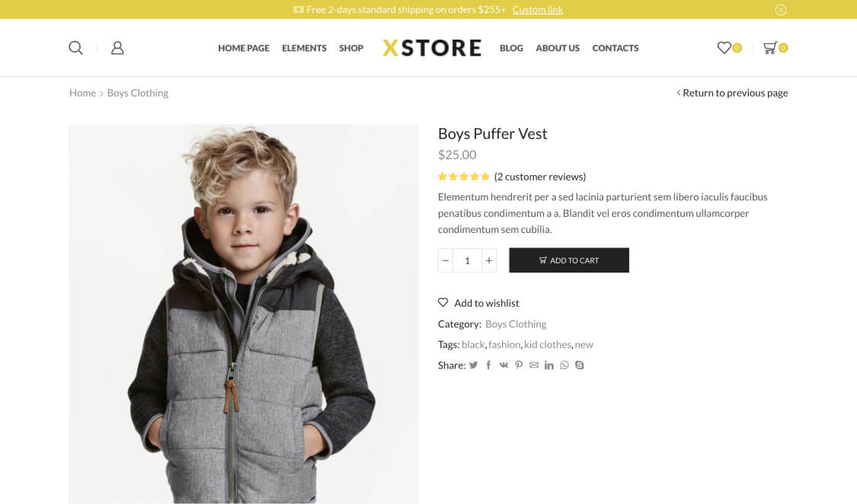The image size is (857, 504).
Task: Click the quantity input field
Action: point(467,260)
